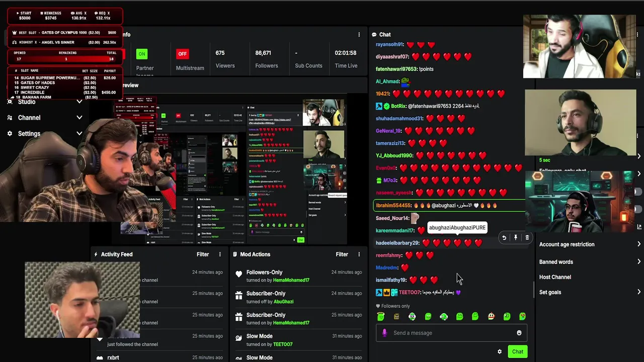Image resolution: width=644 pixels, height=362 pixels.
Task: Open the Host Channel option
Action: (555, 277)
